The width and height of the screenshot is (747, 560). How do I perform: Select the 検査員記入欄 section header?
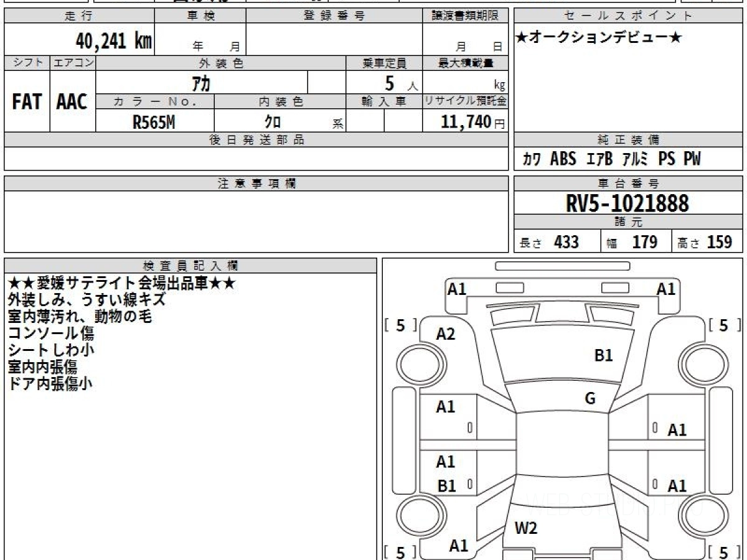[x=190, y=265]
